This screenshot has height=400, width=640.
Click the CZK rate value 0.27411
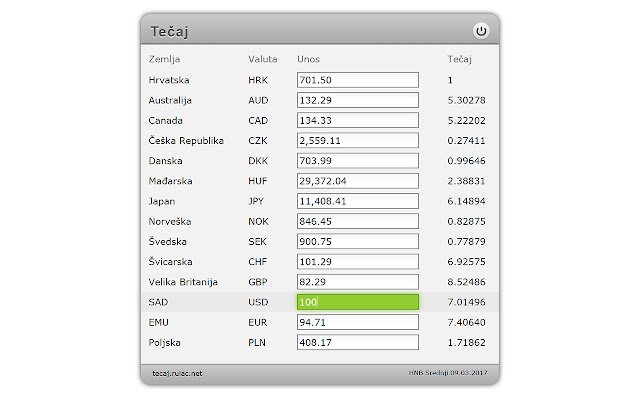(467, 141)
